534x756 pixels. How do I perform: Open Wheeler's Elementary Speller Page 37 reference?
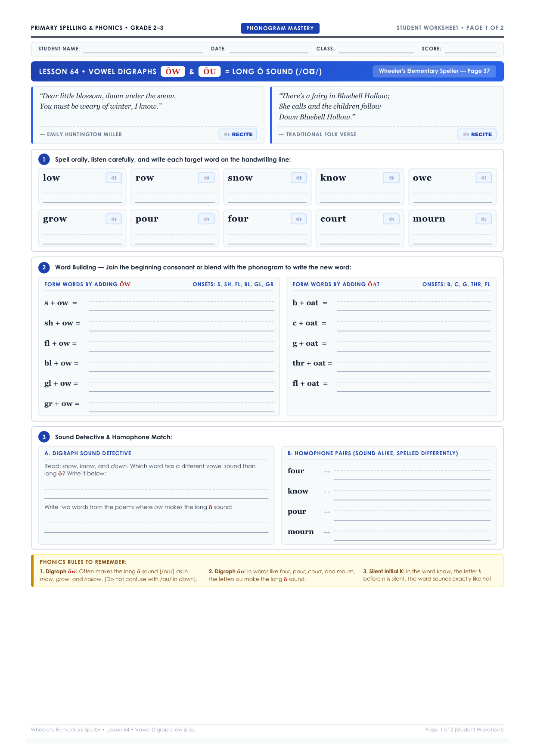(434, 71)
